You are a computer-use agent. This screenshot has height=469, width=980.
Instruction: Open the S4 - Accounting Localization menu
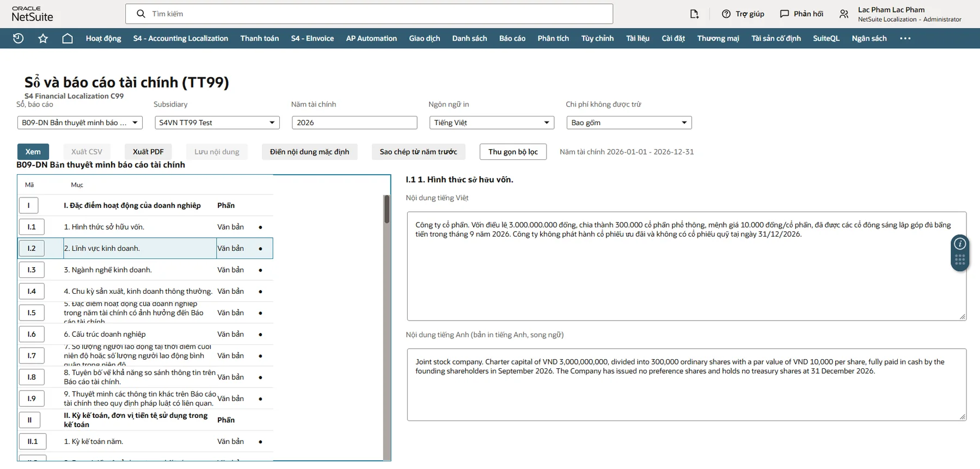coord(181,38)
